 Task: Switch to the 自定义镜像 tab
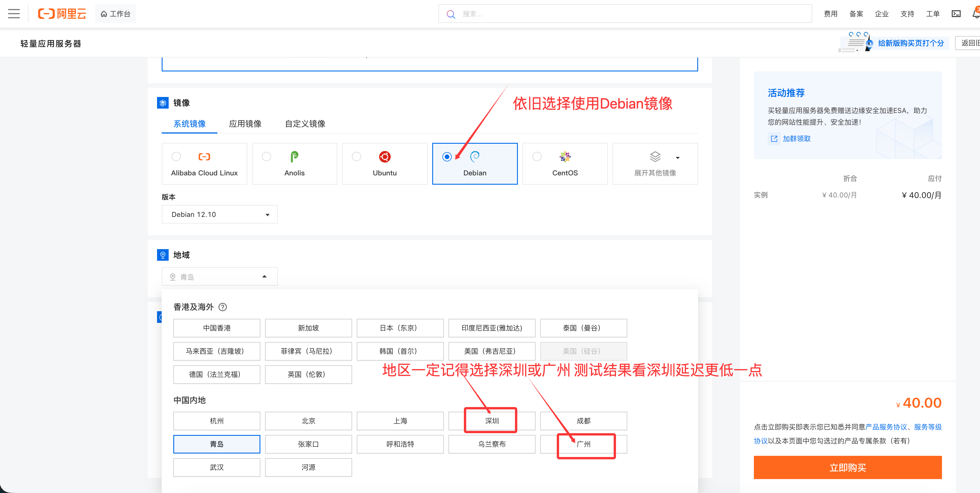pyautogui.click(x=305, y=124)
